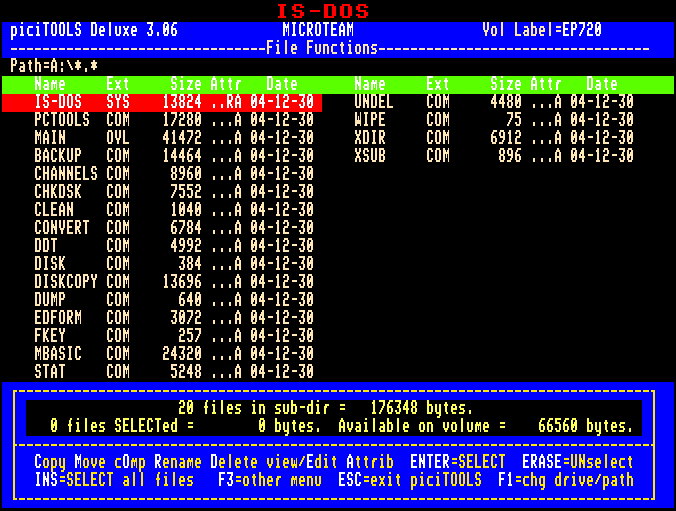The height and width of the screenshot is (511, 676).
Task: Open the view/Edit command
Action: pos(302,462)
